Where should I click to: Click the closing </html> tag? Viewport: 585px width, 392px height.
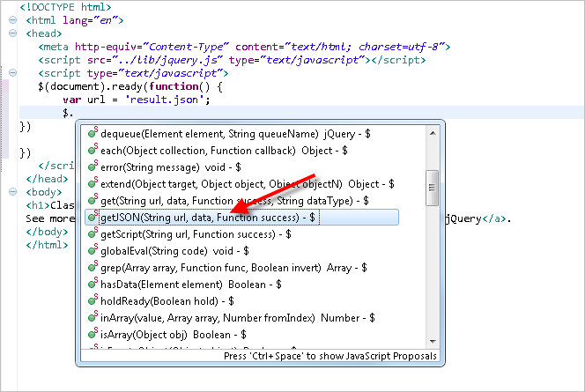pyautogui.click(x=47, y=245)
